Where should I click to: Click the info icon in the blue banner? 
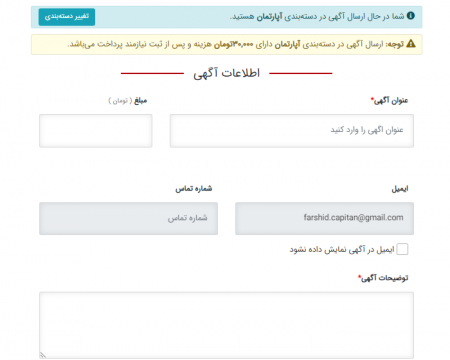pos(411,16)
